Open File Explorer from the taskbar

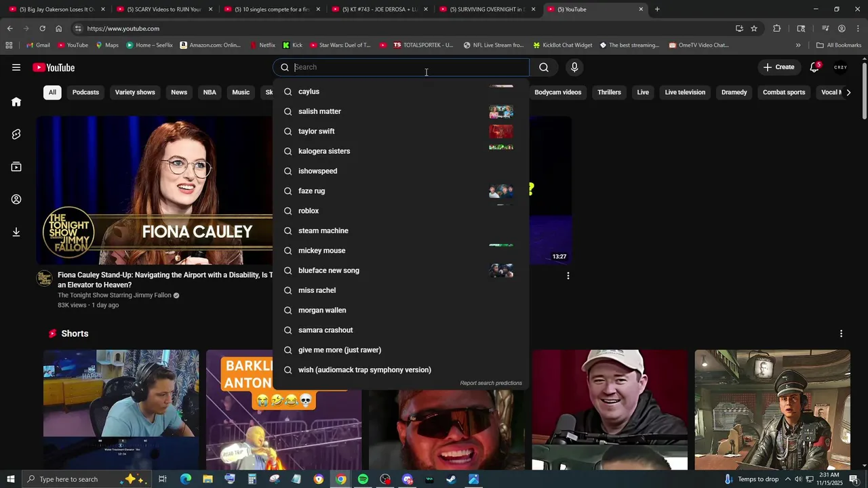pyautogui.click(x=208, y=479)
